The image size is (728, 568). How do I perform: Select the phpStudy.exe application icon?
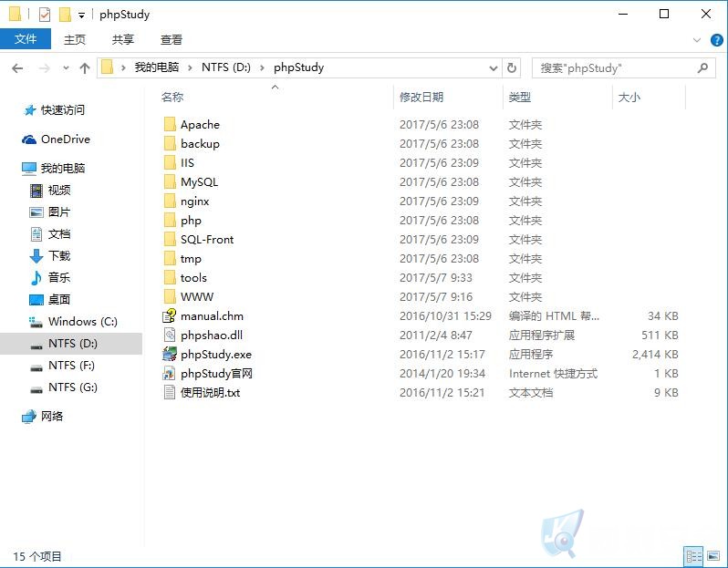pyautogui.click(x=170, y=354)
